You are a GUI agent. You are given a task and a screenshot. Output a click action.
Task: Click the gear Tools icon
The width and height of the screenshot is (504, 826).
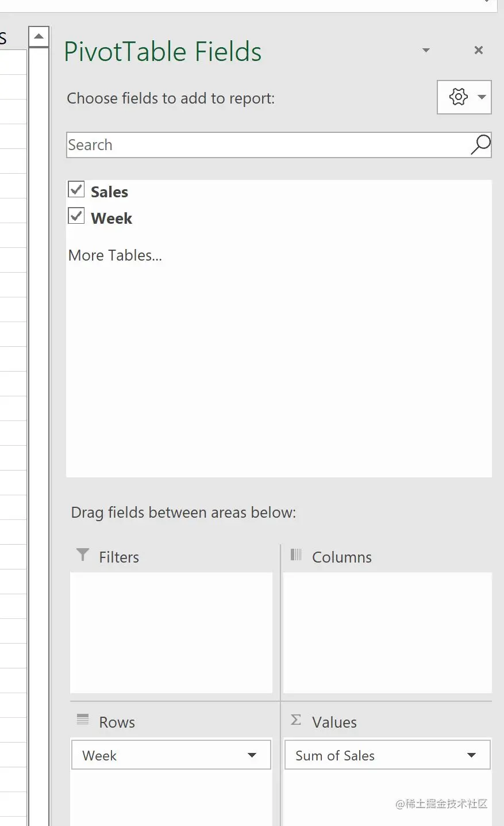tap(459, 97)
